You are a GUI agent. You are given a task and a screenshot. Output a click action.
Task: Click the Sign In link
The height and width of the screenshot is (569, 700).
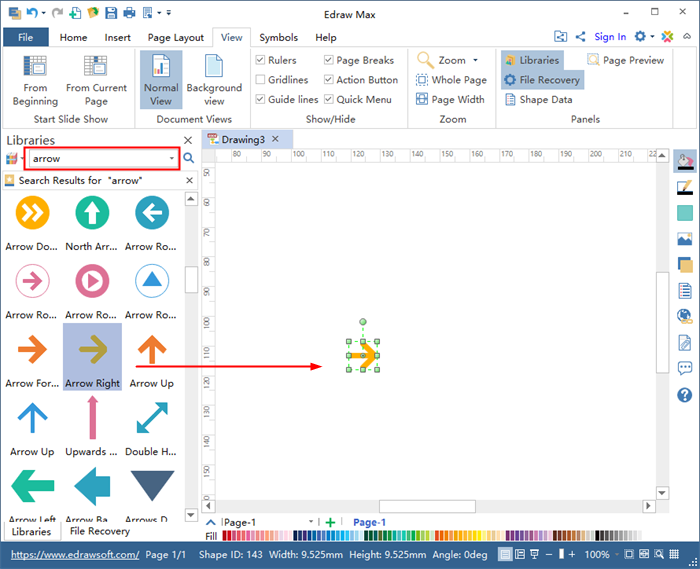pos(610,37)
